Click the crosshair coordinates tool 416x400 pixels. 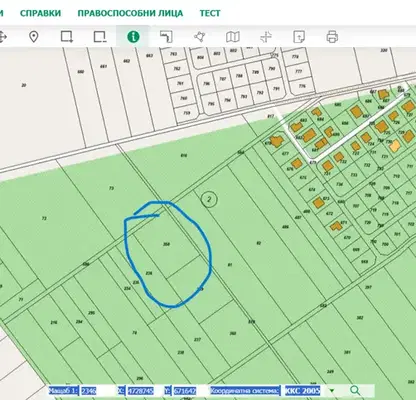(266, 37)
